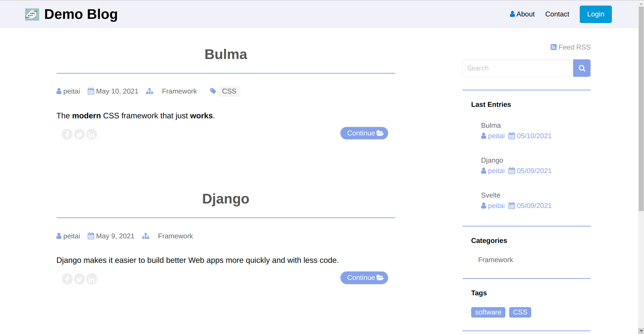Image resolution: width=644 pixels, height=334 pixels.
Task: Open the Bulma post title
Action: pyautogui.click(x=226, y=54)
